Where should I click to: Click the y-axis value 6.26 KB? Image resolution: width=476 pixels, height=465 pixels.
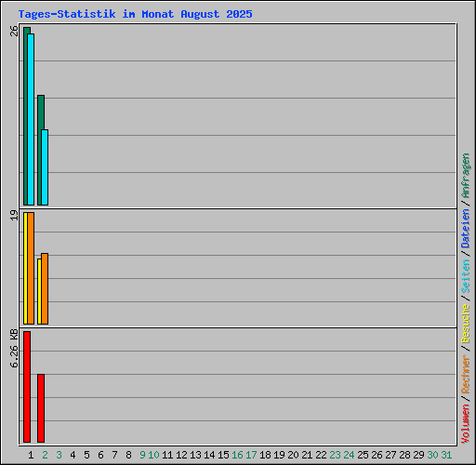click(14, 349)
